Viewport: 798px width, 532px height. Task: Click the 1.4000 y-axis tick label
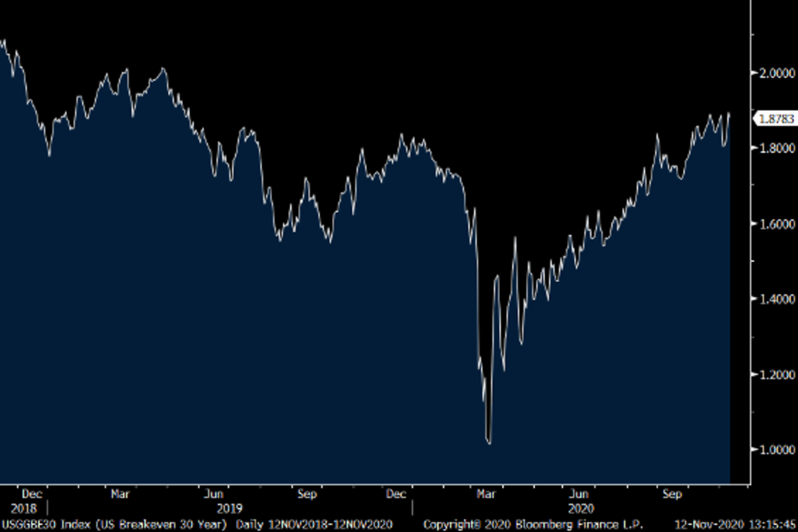tap(777, 299)
